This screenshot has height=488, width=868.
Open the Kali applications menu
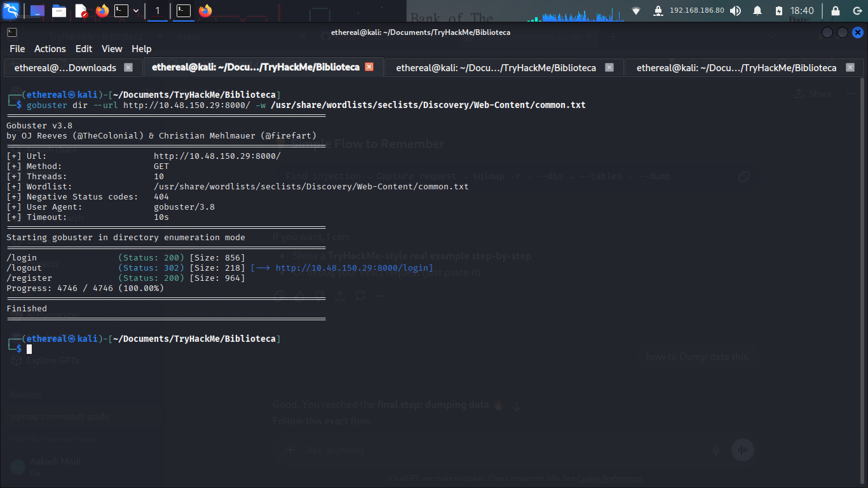coord(11,11)
